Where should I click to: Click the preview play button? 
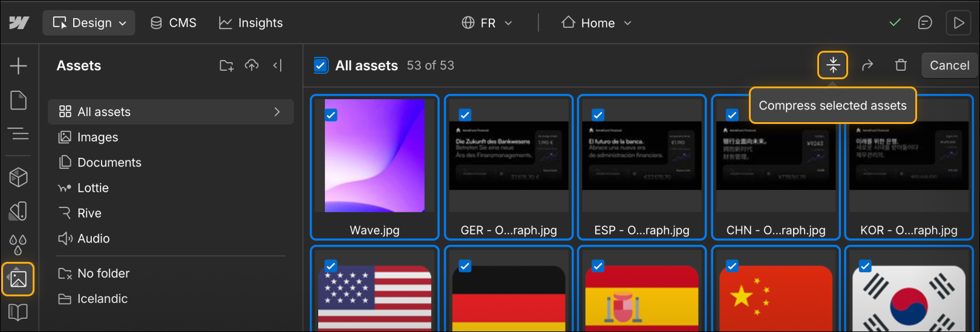pos(959,23)
